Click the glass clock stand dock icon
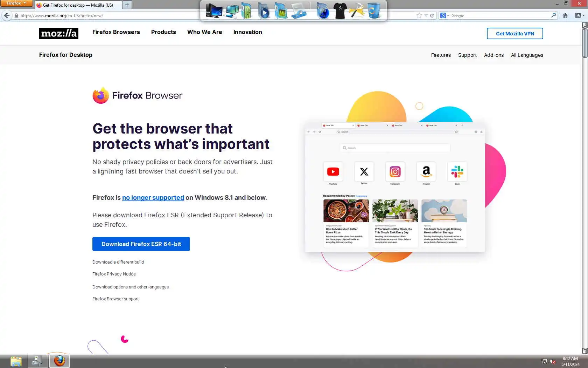 point(299,11)
